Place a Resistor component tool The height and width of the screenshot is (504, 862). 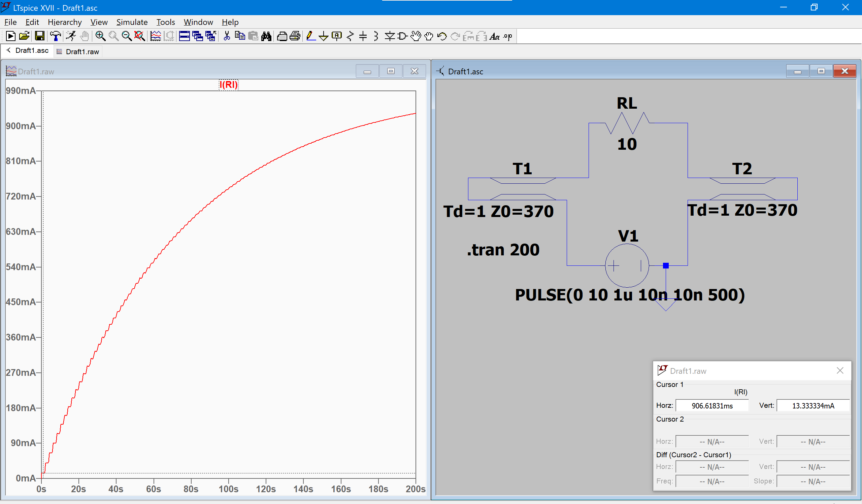coord(350,36)
